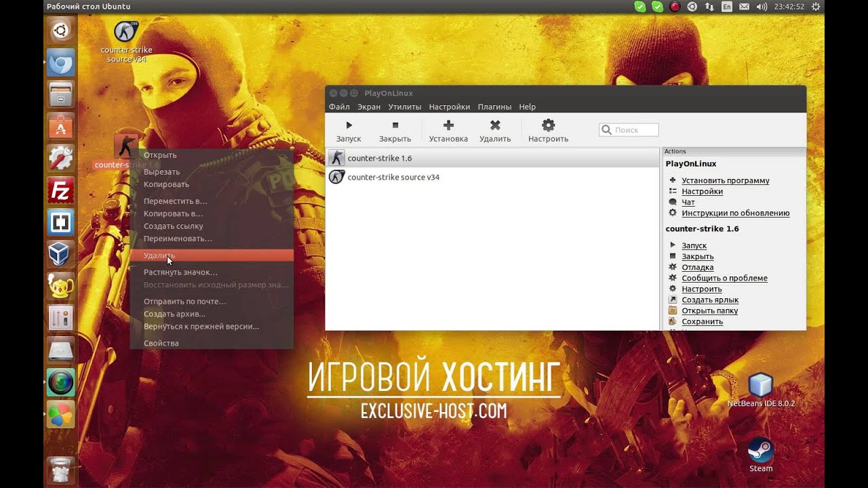Click the disk drive dock icon

[61, 350]
